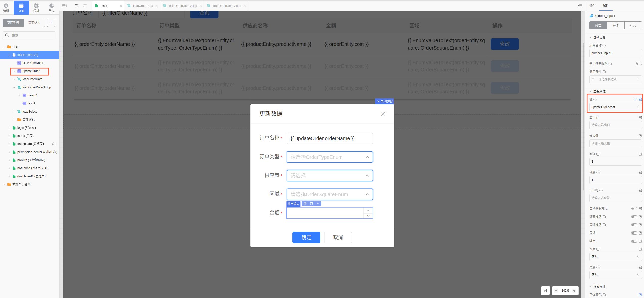Image resolution: width=644 pixels, height=298 pixels.
Task: Click the 取消 button in dialog
Action: pos(338,238)
